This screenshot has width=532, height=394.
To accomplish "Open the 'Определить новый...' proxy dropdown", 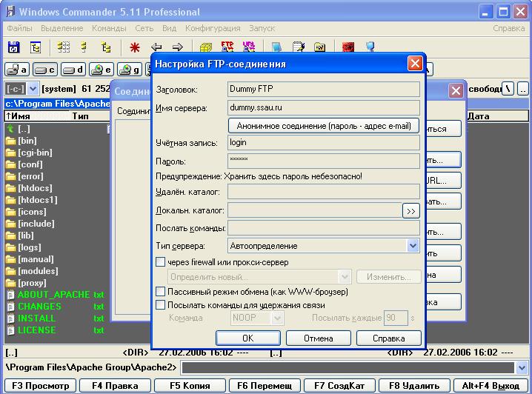I will [x=345, y=277].
